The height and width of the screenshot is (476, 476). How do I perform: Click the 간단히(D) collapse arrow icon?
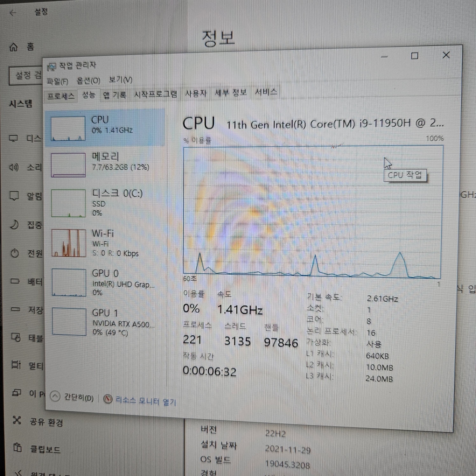tap(55, 396)
